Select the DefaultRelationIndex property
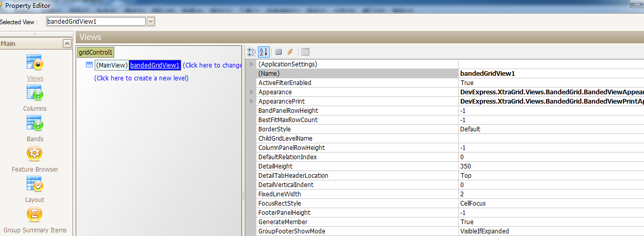 357,157
